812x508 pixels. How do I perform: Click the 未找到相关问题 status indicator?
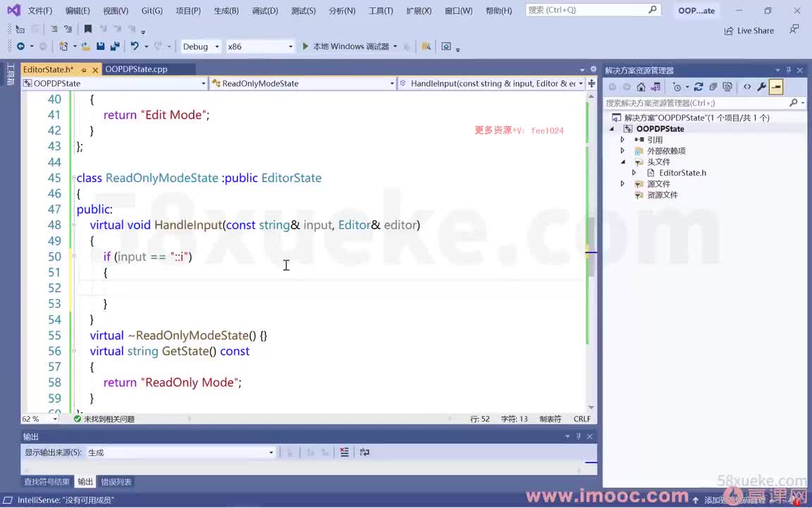(x=104, y=419)
